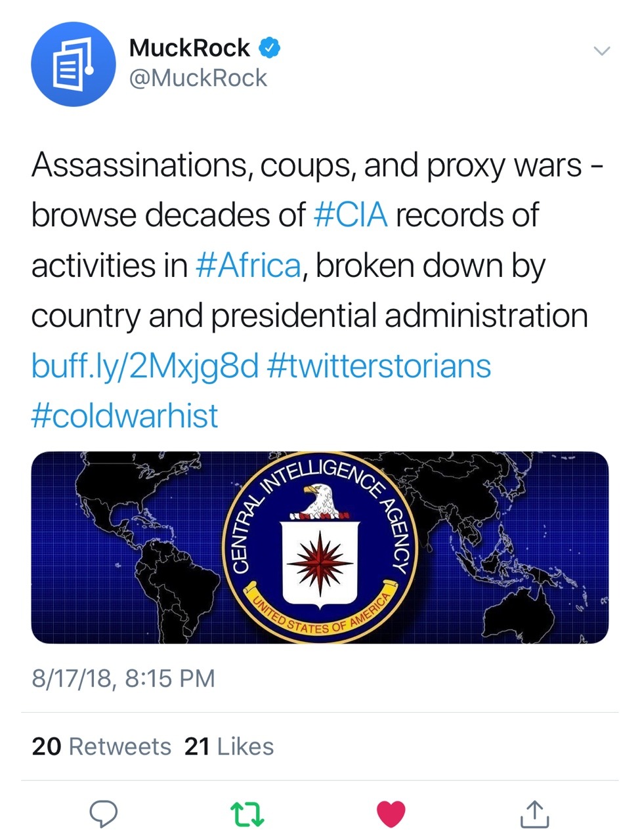Screen dimensions: 640x840
Task: Unlike the tweet via red heart
Action: (x=391, y=814)
